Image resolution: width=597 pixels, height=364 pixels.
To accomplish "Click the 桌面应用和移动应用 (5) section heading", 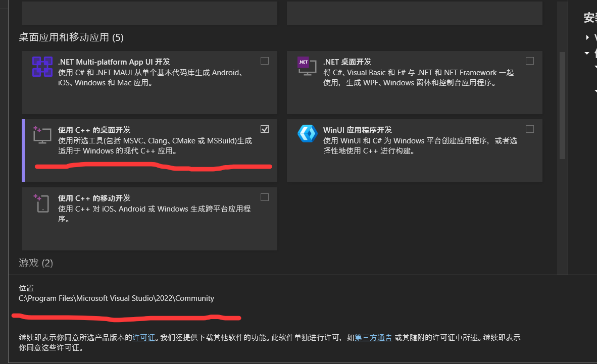I will [x=71, y=37].
